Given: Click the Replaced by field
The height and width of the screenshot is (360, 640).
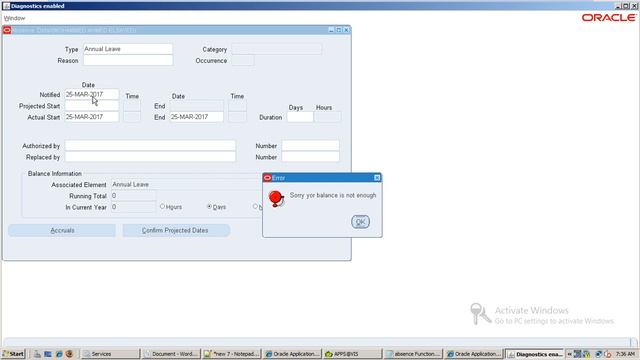Looking at the screenshot, I should pos(150,157).
